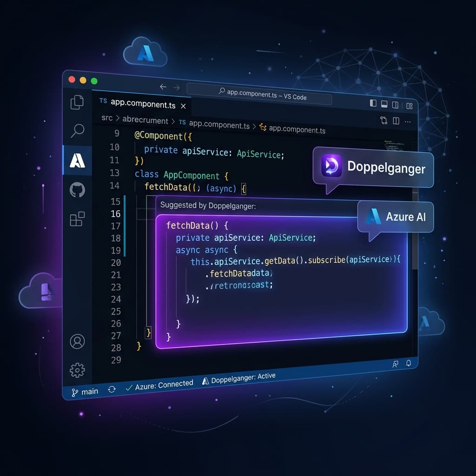Open the last app.component.ts symbol breadcrumb

click(293, 129)
